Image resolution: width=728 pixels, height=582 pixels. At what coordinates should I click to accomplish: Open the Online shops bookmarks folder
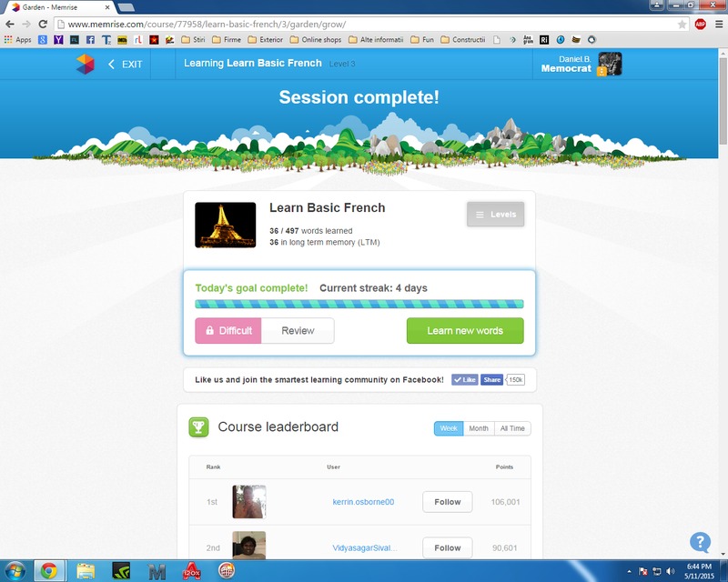pos(316,40)
